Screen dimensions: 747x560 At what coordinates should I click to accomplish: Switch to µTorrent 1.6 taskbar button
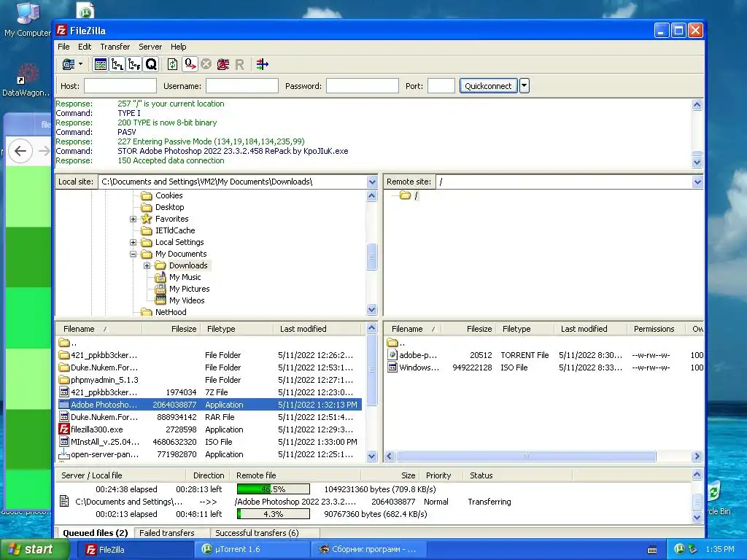(252, 550)
